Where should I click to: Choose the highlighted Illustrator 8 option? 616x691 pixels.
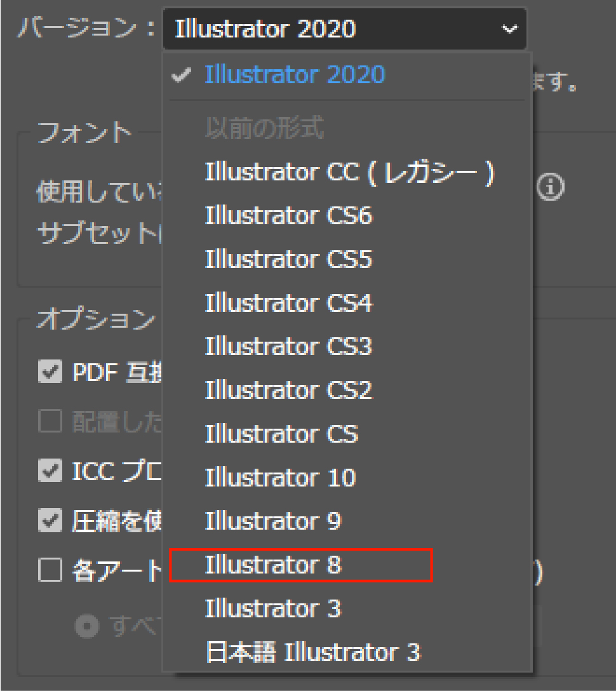coord(273,565)
